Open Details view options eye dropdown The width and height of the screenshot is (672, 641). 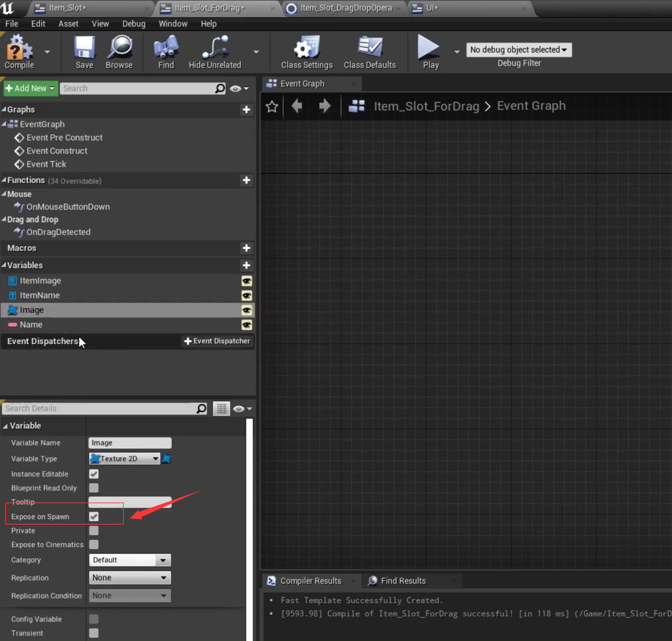click(243, 409)
